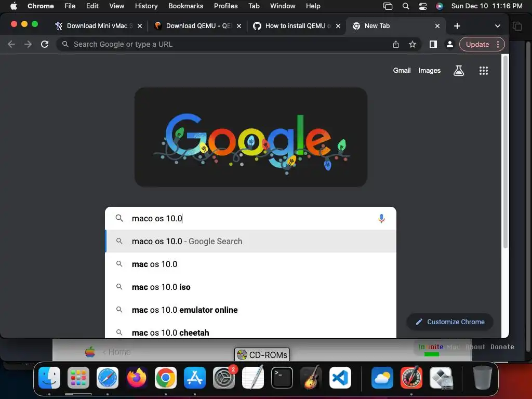This screenshot has height=399, width=532.
Task: Open the Google apps grid
Action: tap(484, 71)
